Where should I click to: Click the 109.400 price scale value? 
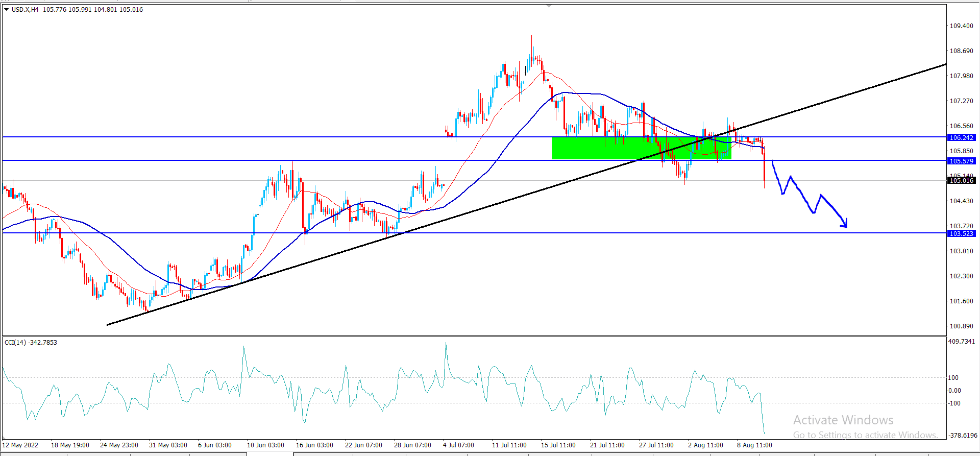[961, 26]
